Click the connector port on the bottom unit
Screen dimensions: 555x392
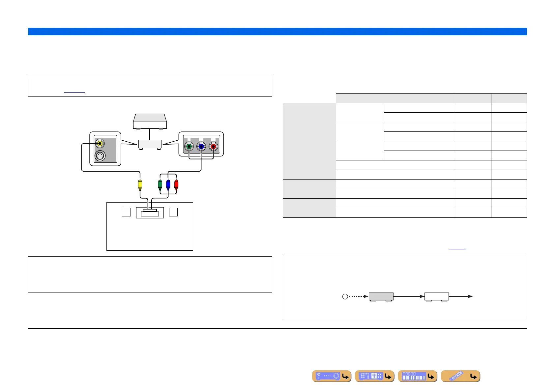point(150,213)
